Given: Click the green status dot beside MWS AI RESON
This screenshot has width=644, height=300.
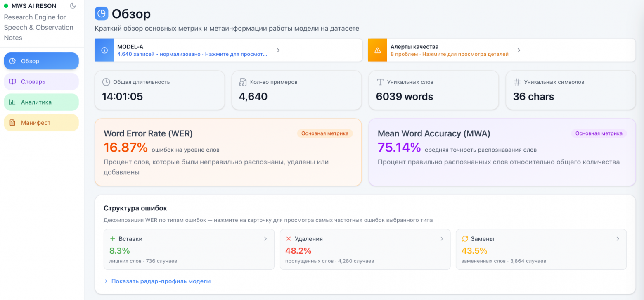Looking at the screenshot, I should pos(6,6).
